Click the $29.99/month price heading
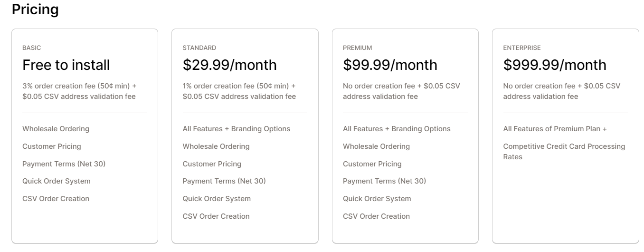The width and height of the screenshot is (644, 252). click(230, 65)
